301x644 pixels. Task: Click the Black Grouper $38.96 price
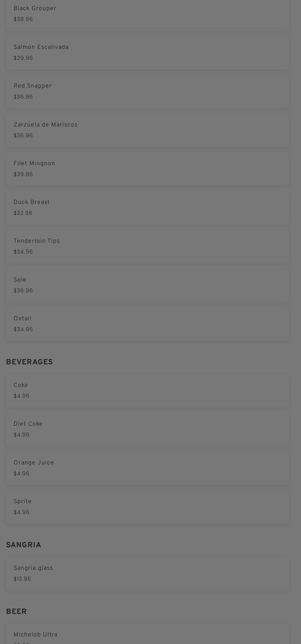[23, 19]
